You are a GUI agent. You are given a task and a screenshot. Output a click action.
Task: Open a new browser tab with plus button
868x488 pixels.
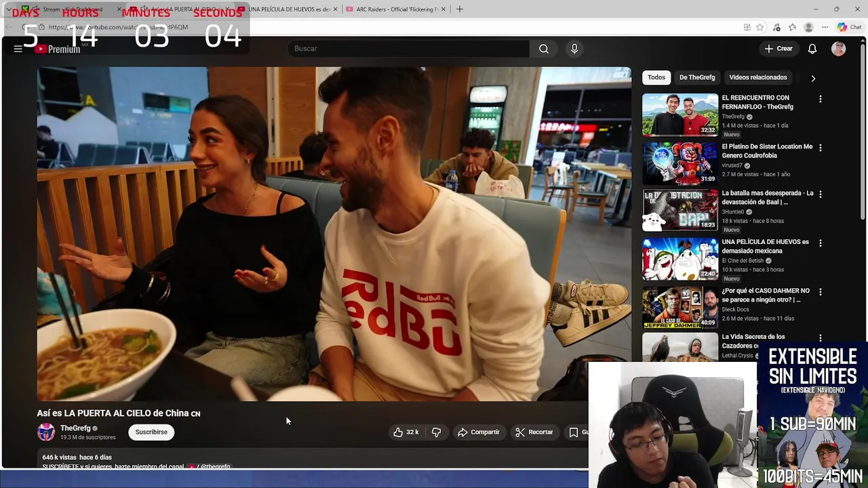(x=460, y=9)
